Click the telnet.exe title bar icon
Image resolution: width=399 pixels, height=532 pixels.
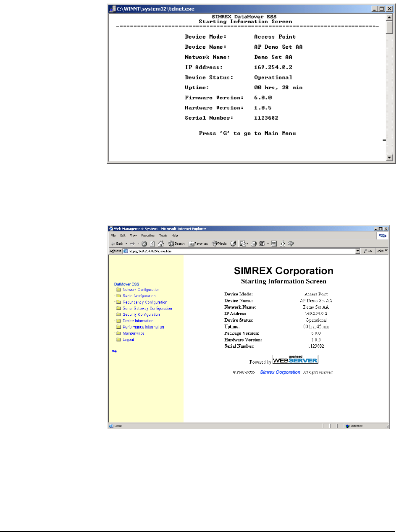(x=112, y=8)
